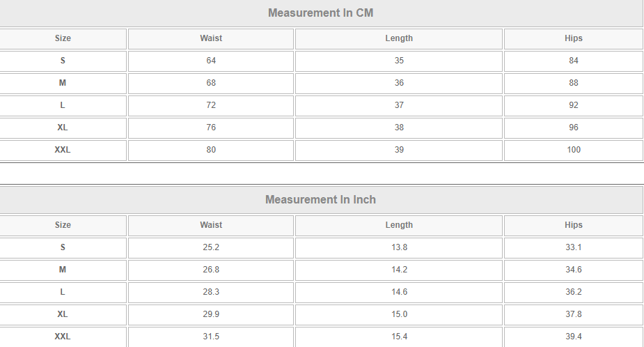Click the length cell showing 15.0
Screen dimensions: 644x347
coord(399,314)
